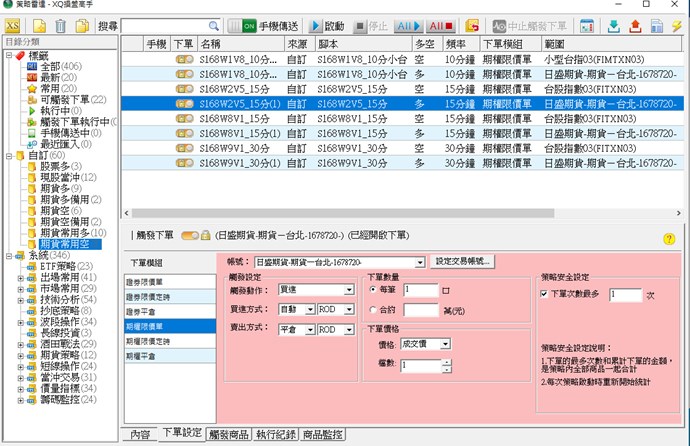Click the 搜尋 search input field
690x446 pixels.
tap(169, 25)
